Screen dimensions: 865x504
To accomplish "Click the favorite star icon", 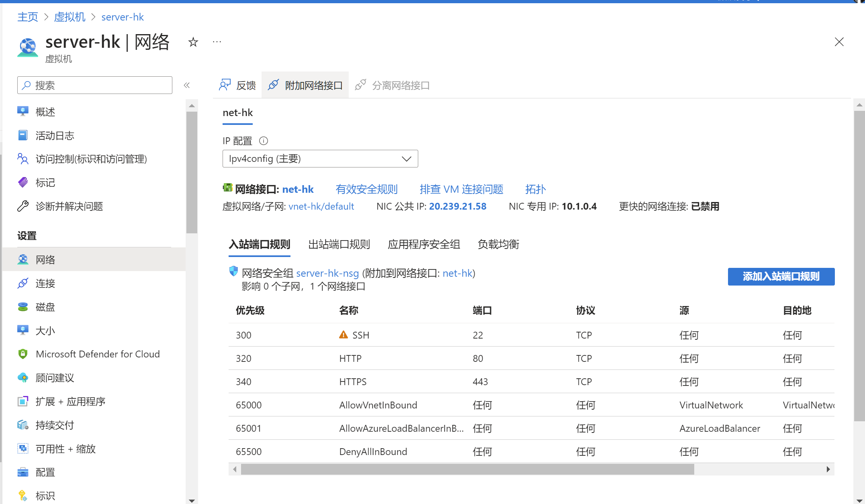I will [x=193, y=42].
